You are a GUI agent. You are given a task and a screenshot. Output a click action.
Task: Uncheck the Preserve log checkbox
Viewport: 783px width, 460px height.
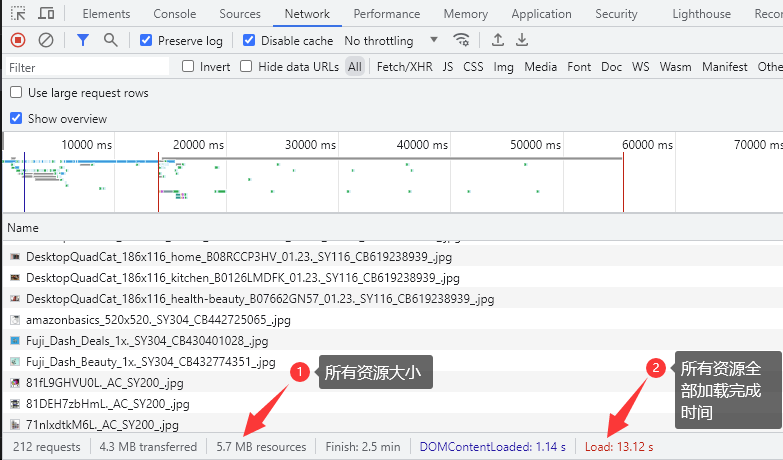(146, 41)
